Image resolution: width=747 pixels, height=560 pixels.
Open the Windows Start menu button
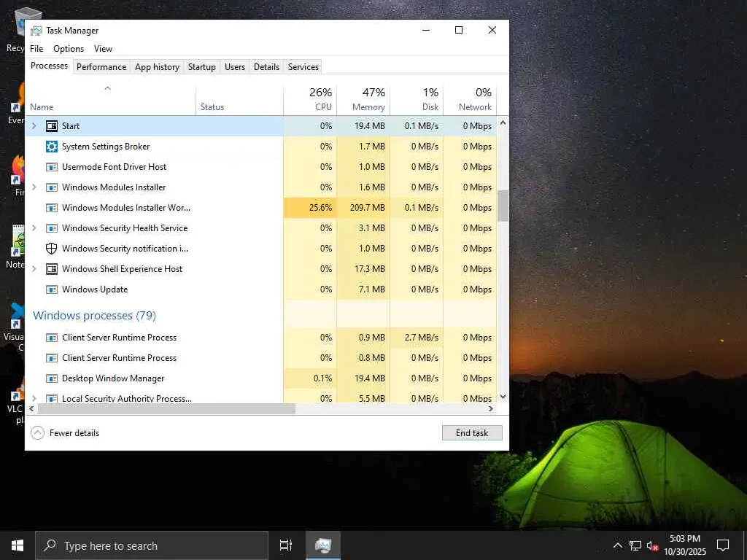(x=18, y=545)
